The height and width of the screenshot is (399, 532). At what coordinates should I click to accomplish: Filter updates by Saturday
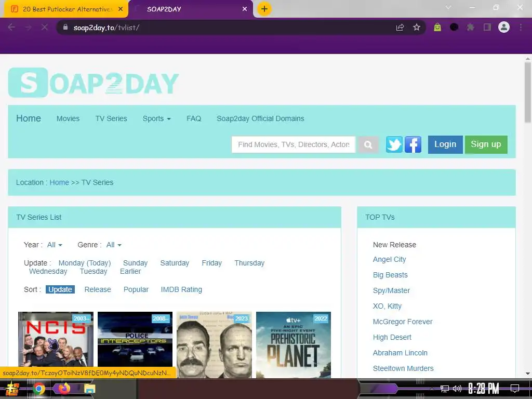pos(175,263)
